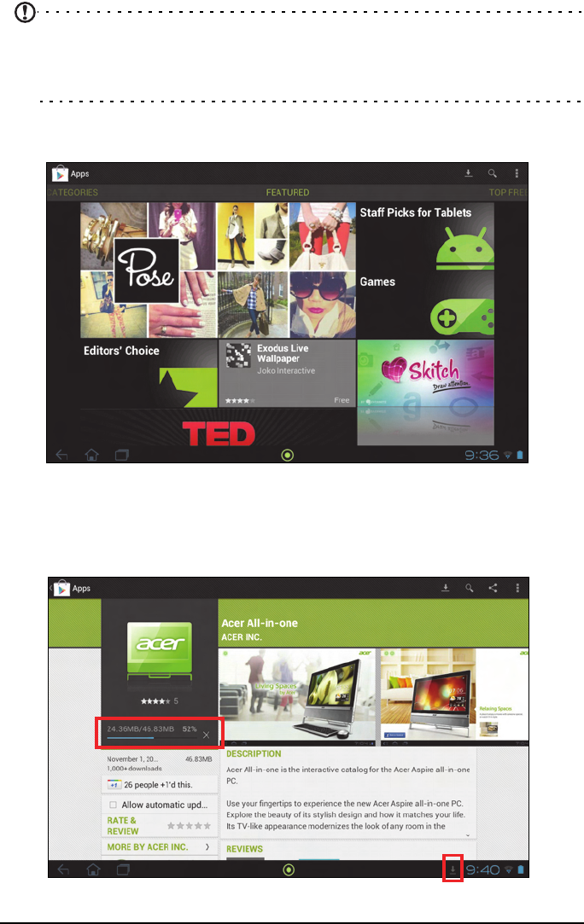584x924 pixels.
Task: Open Staff Picks for Tablets tile
Action: [426, 235]
